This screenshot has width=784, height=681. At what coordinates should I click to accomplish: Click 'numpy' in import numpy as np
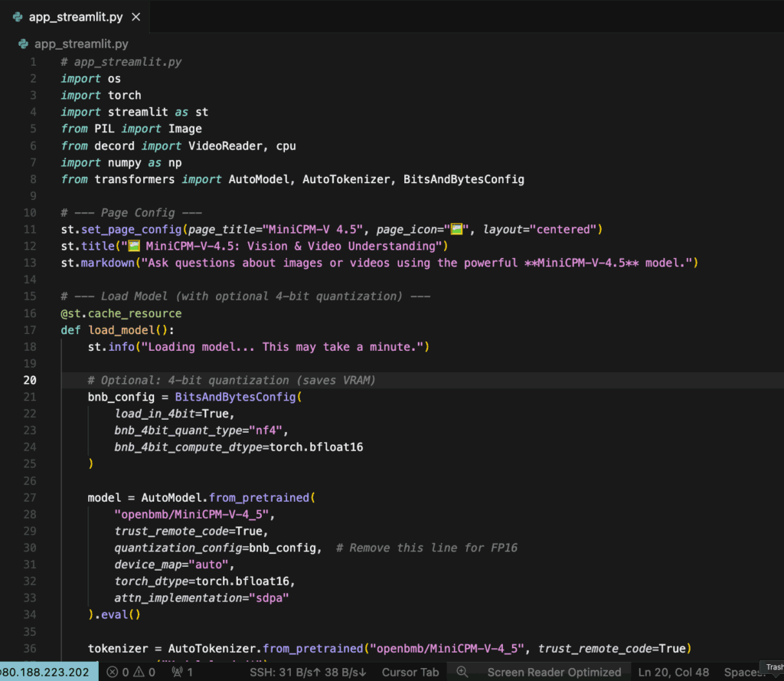(x=125, y=162)
